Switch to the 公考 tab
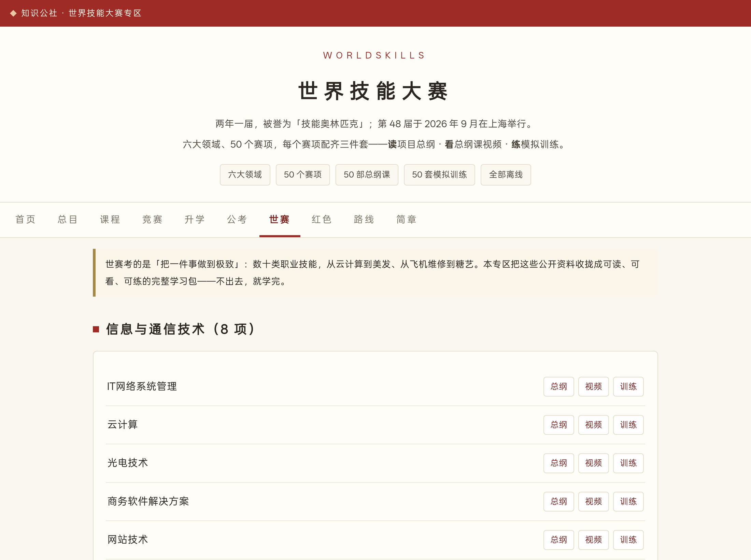The width and height of the screenshot is (751, 560). click(237, 220)
